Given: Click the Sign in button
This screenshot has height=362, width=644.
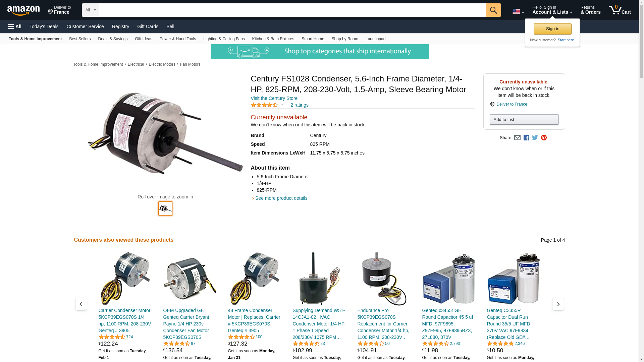Looking at the screenshot, I should click(x=552, y=29).
